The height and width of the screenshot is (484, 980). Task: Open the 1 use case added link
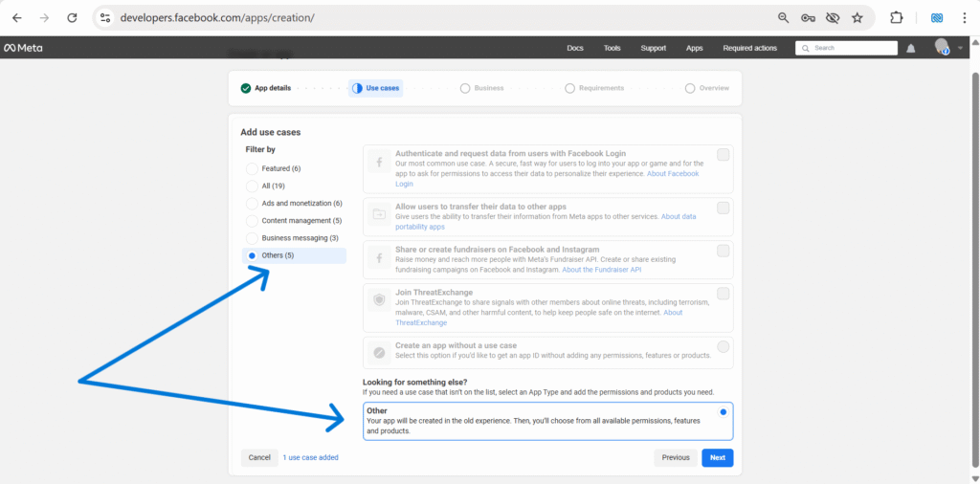pos(310,457)
